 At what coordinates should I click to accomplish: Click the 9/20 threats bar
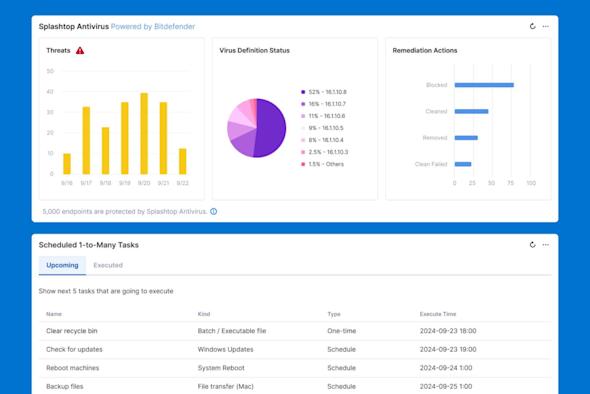pos(144,134)
